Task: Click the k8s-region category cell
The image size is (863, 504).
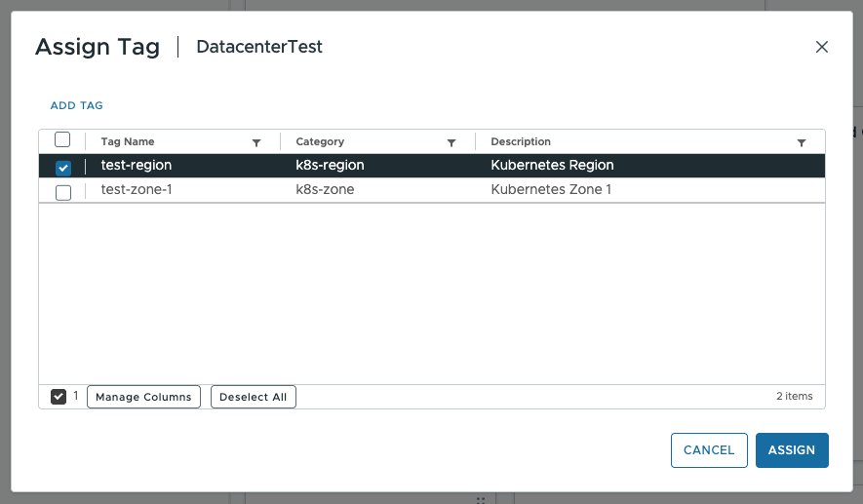Action: pos(330,166)
